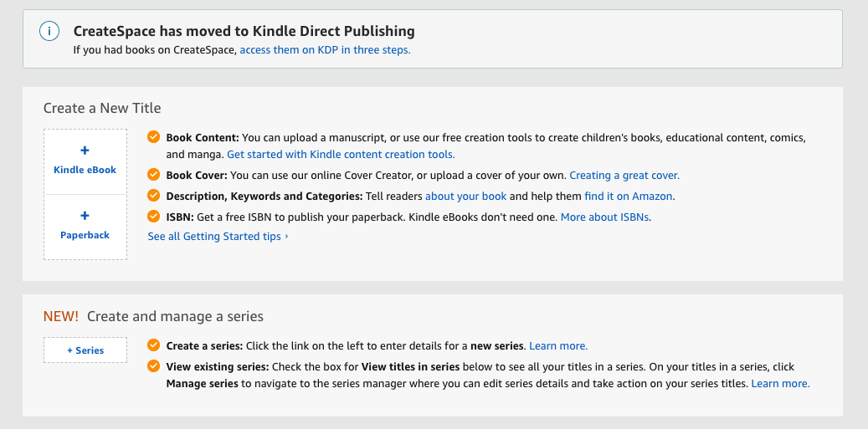Click checkmark icon beside View existing series

tap(153, 366)
